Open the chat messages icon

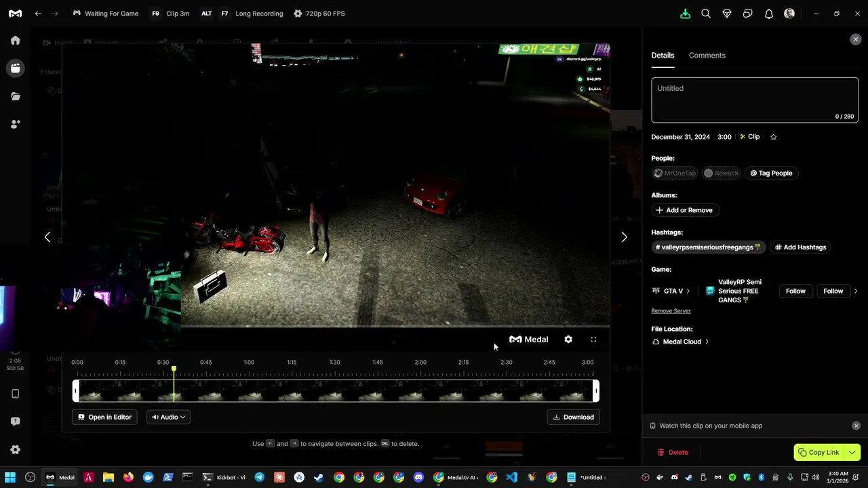tap(747, 14)
